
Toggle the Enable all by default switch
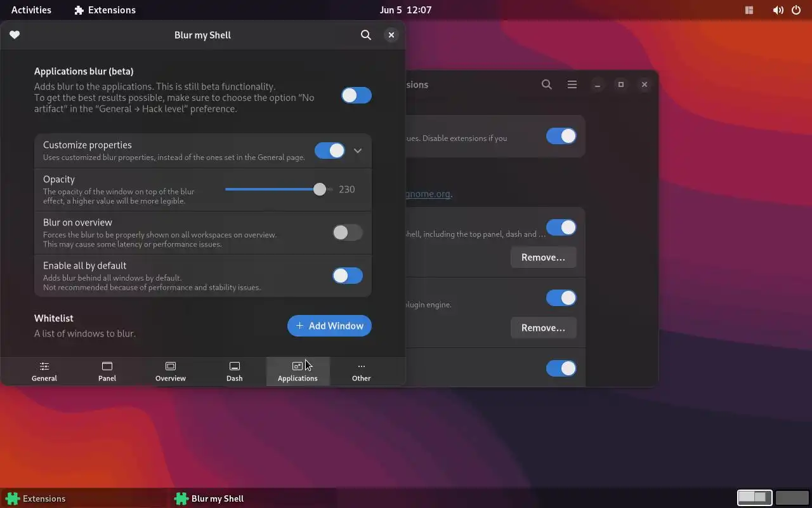pos(348,276)
